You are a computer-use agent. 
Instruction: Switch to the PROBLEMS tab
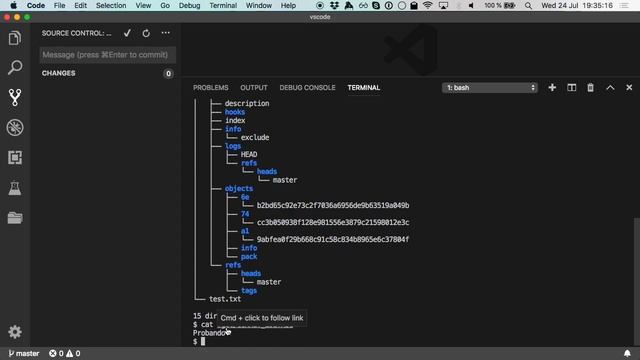point(211,88)
